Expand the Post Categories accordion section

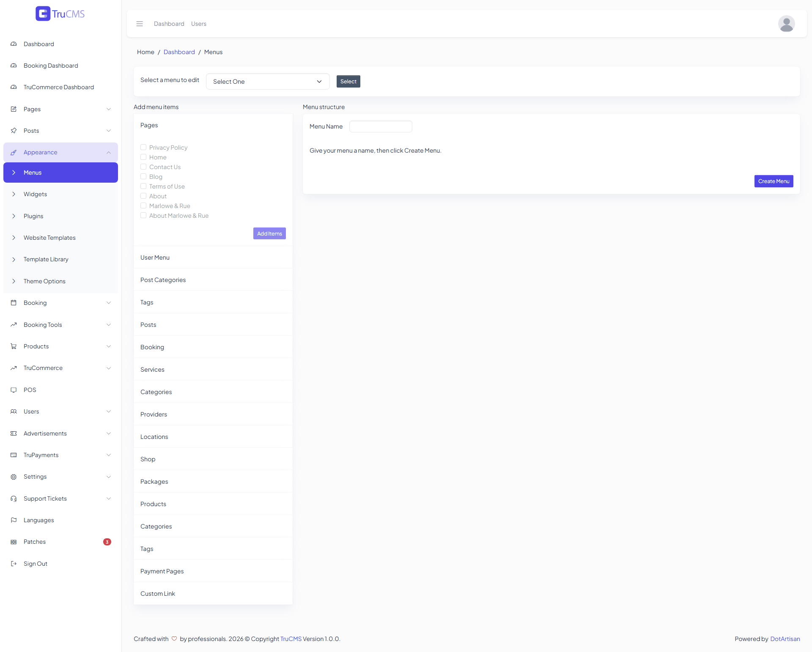point(213,280)
